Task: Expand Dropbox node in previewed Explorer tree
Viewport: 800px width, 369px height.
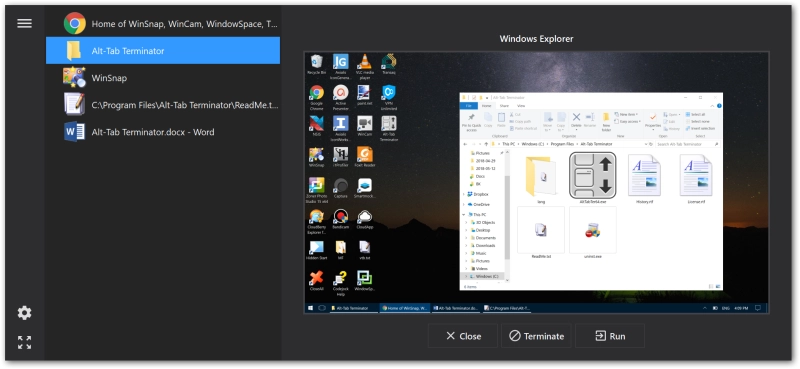Action: [464, 194]
